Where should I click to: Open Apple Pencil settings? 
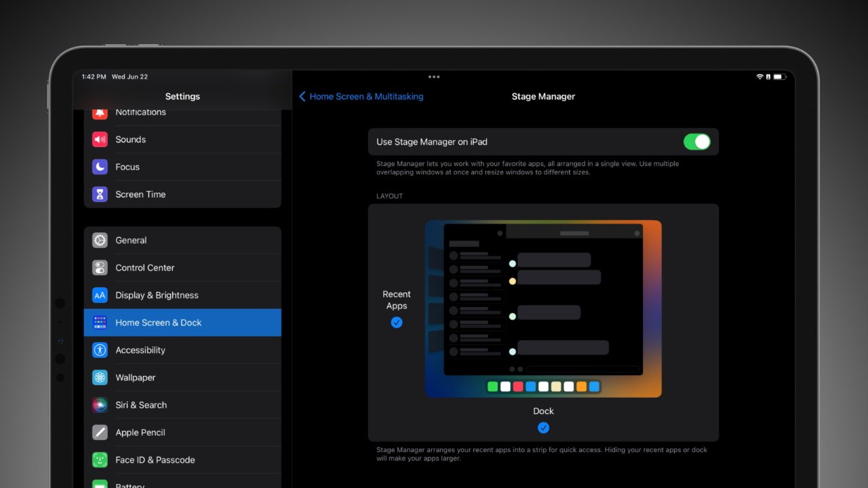(182, 432)
